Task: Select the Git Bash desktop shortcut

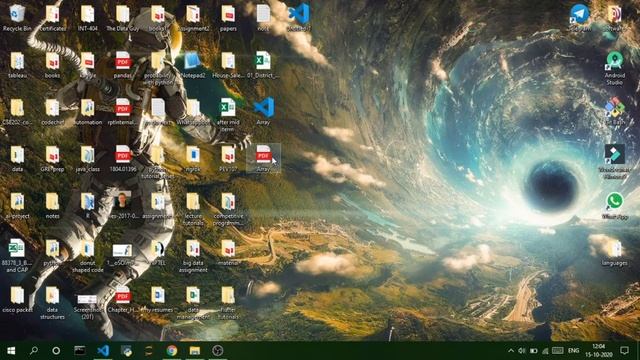Action: 614,111
